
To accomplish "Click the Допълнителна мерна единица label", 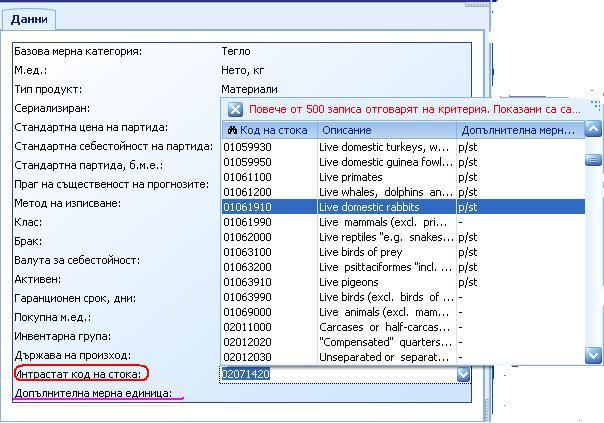I will coord(93,393).
